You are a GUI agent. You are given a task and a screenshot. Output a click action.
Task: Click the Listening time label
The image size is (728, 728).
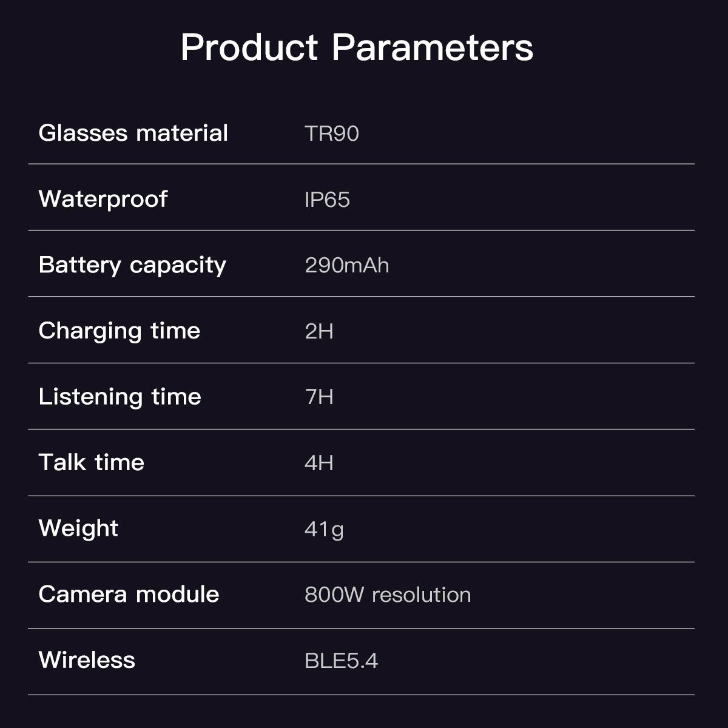point(120,397)
